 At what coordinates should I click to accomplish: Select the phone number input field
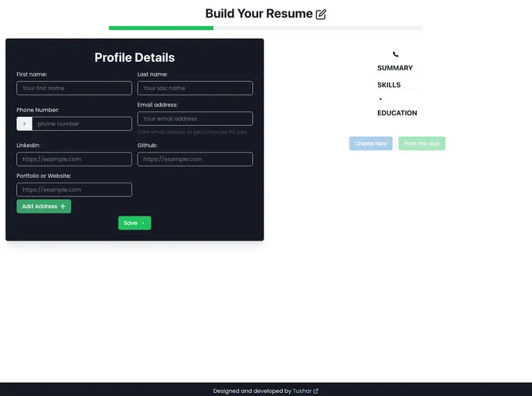tap(82, 124)
